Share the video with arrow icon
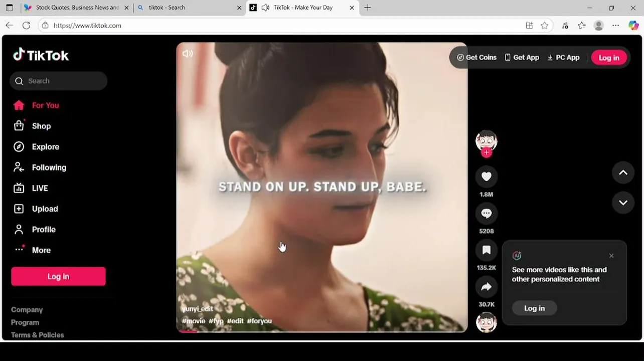 [x=487, y=287]
